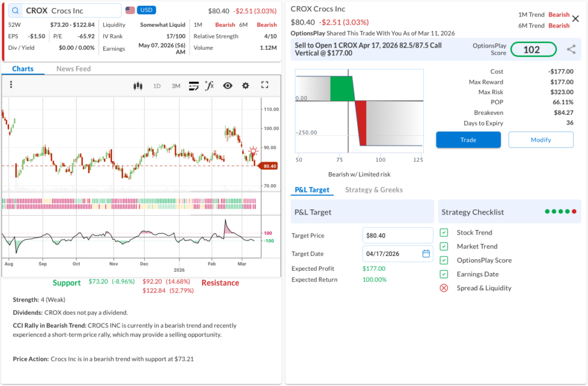The width and height of the screenshot is (588, 386).
Task: Click the red sun signal marker on chart
Action: coord(253,151)
